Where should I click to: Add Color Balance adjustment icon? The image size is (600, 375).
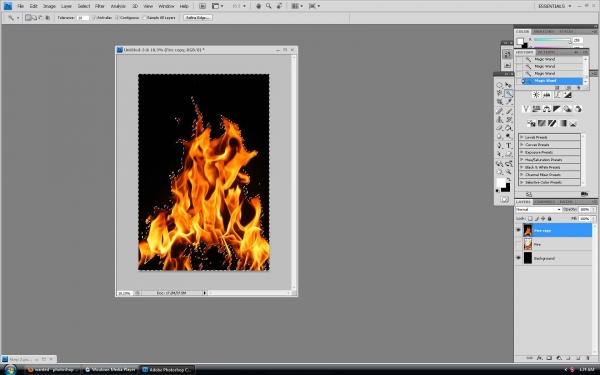[546, 109]
